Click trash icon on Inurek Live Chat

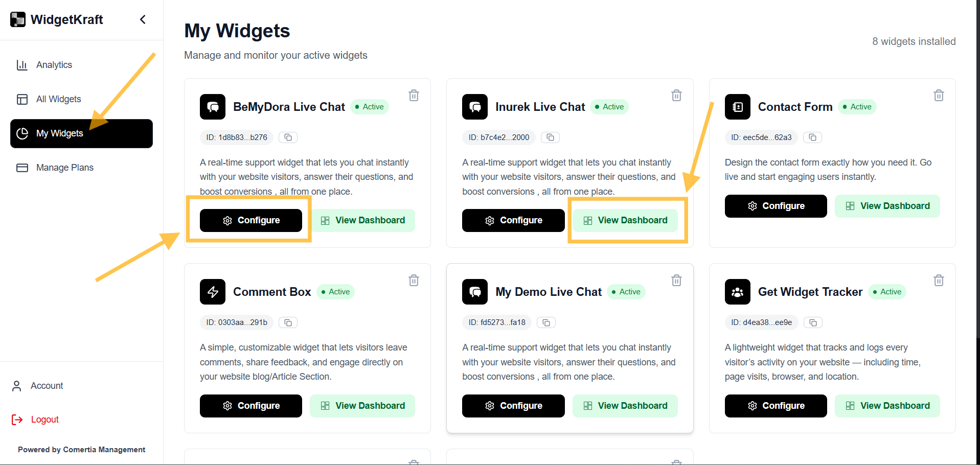676,96
